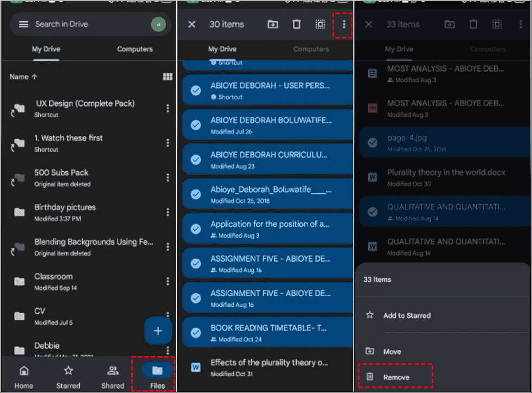Select Remove from the 33 items menu
The height and width of the screenshot is (393, 532).
click(396, 377)
